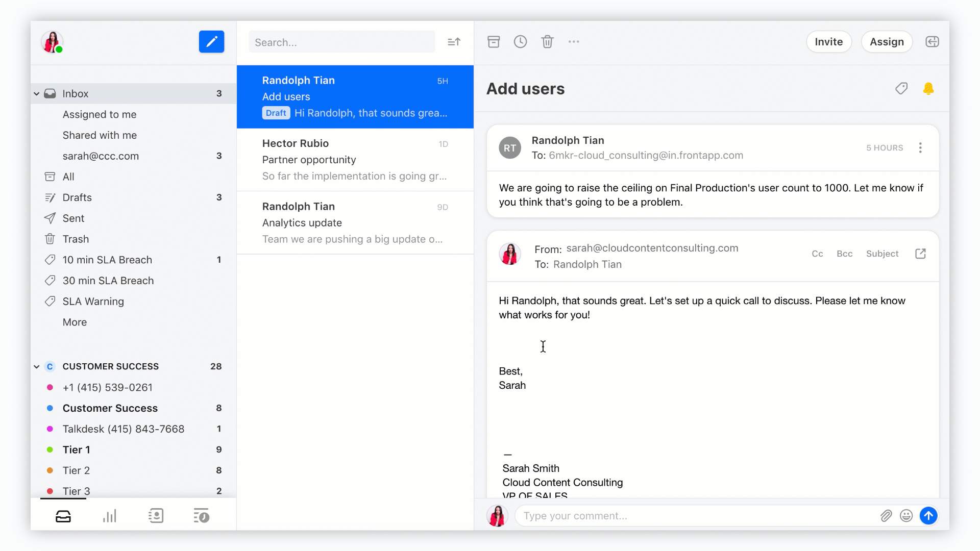This screenshot has height=551, width=980.
Task: Open the message options for Randolph Tian's email
Action: 920,148
